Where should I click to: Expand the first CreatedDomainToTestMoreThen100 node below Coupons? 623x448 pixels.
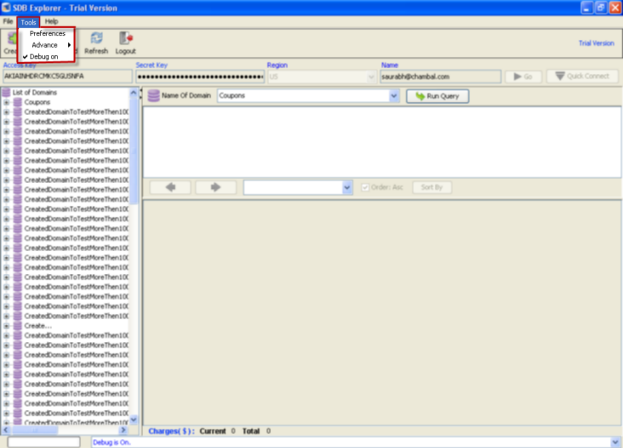pyautogui.click(x=6, y=112)
